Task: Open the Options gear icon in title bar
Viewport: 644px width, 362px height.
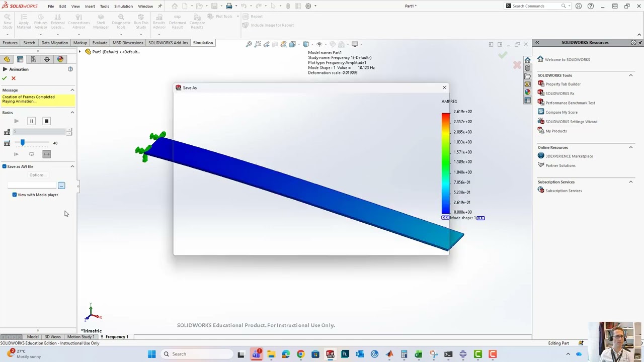Action: (x=308, y=6)
